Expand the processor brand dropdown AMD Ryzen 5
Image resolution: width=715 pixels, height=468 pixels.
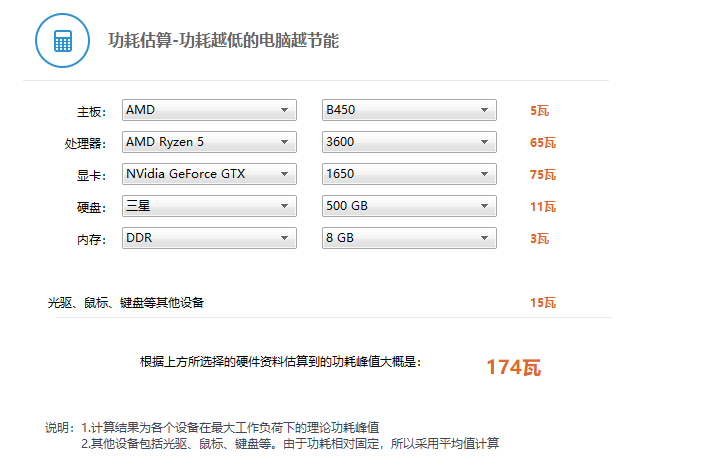[x=209, y=142]
